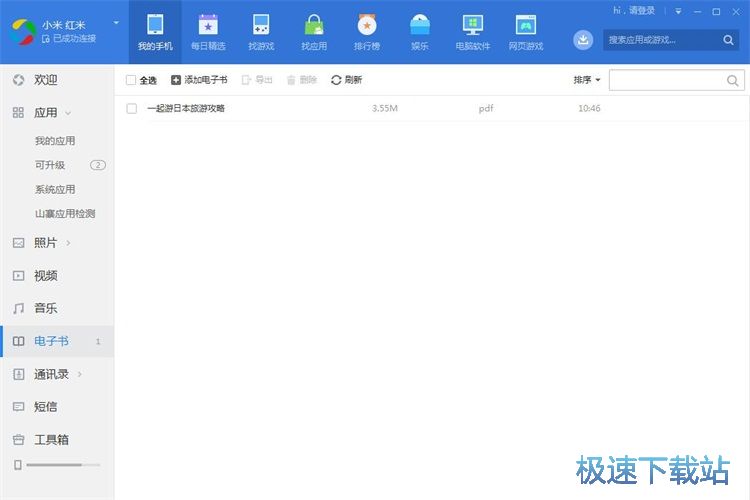
Task: Click the 音乐 note icon
Action: coord(18,309)
